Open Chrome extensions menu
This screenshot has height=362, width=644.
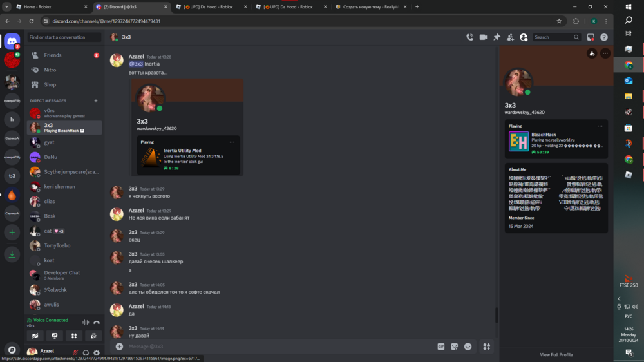point(576,21)
